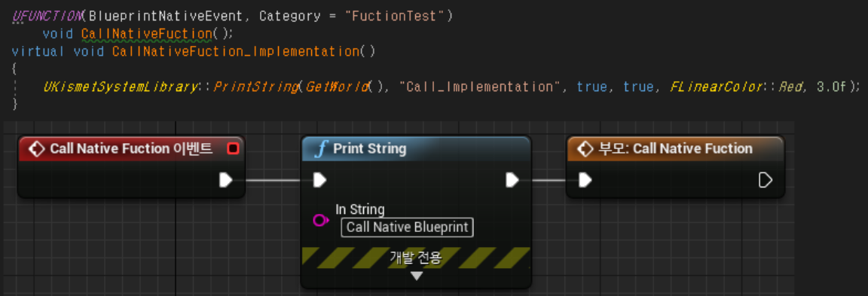The height and width of the screenshot is (296, 868).
Task: Click the parent node exec input pin
Action: pyautogui.click(x=585, y=180)
